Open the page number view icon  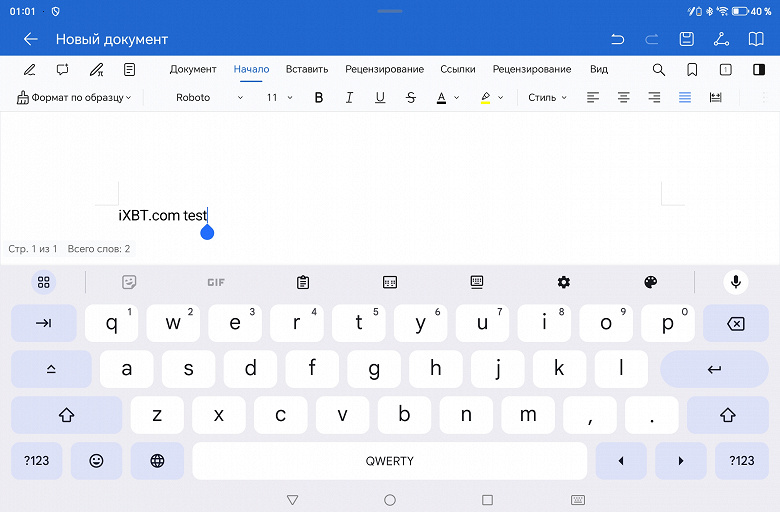pyautogui.click(x=725, y=70)
